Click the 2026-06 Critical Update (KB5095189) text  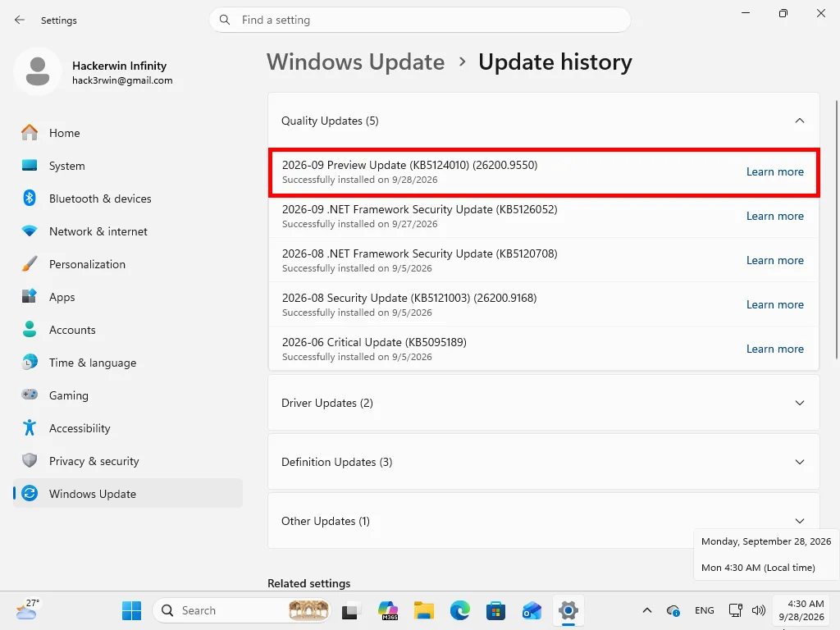(x=374, y=342)
